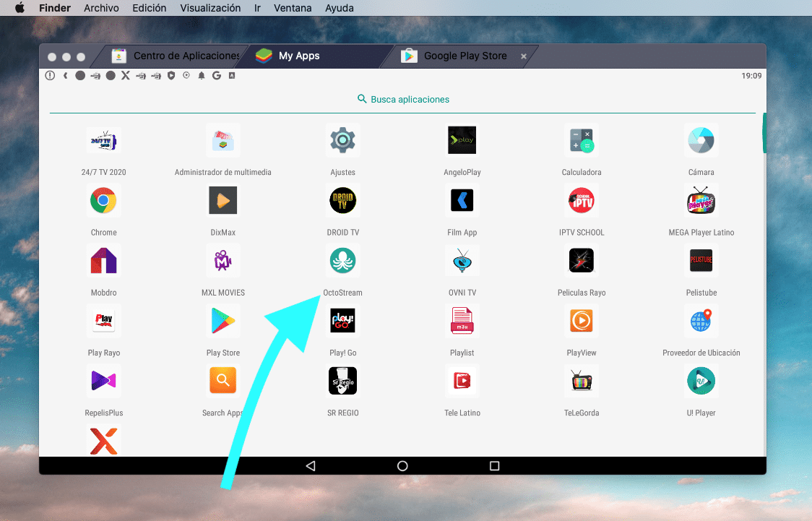812x521 pixels.
Task: Open Tele Latino
Action: pyautogui.click(x=462, y=381)
